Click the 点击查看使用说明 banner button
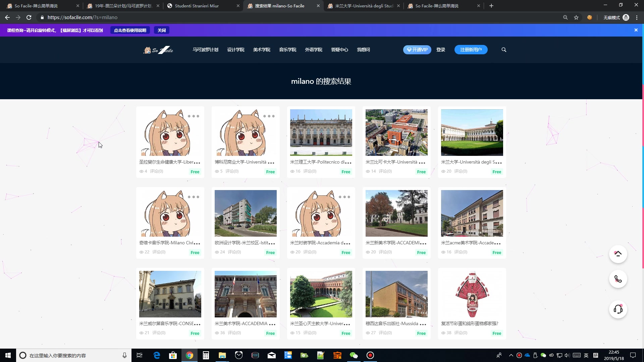Screen dimensions: 644x362 click(130, 30)
